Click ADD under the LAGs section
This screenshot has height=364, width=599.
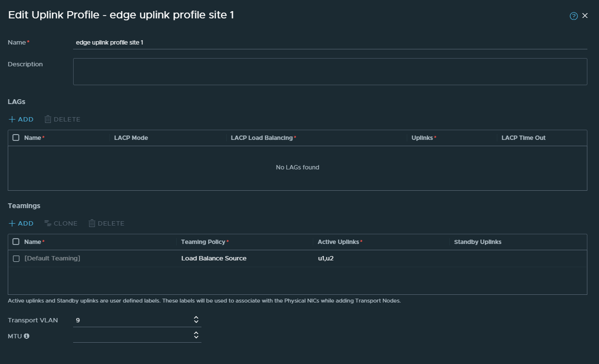pyautogui.click(x=21, y=119)
